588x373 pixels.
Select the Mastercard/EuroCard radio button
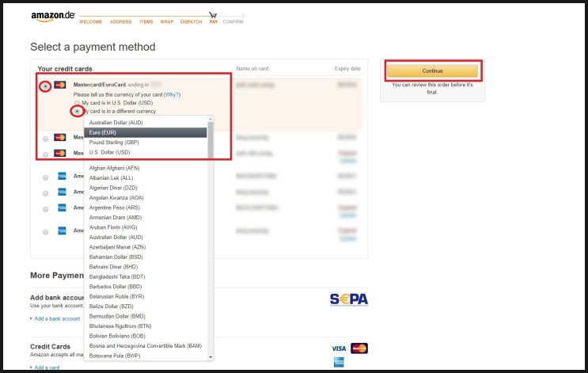(x=45, y=86)
